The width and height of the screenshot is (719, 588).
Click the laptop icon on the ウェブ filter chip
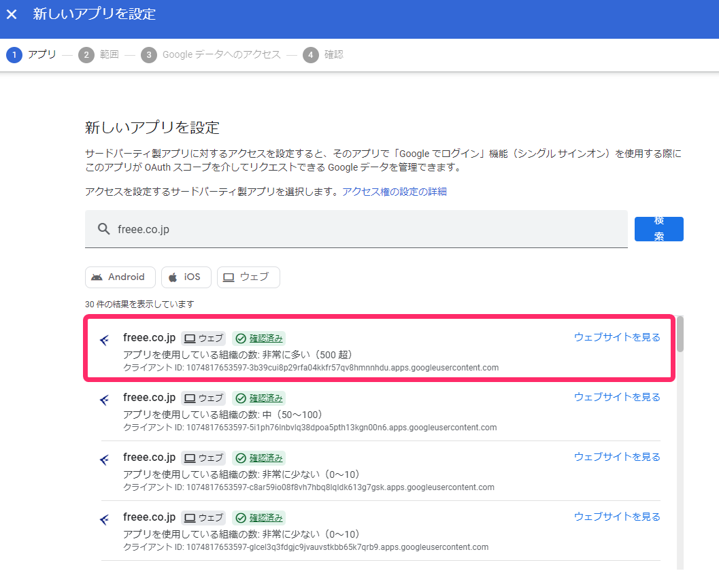(x=229, y=278)
